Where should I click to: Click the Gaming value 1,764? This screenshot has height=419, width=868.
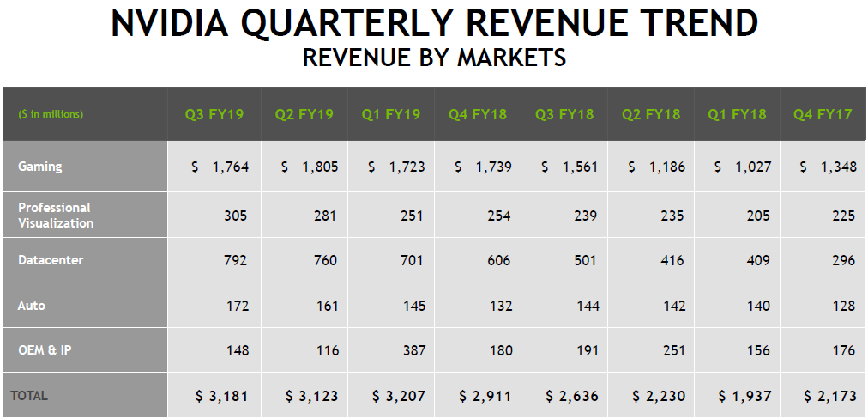click(x=231, y=167)
